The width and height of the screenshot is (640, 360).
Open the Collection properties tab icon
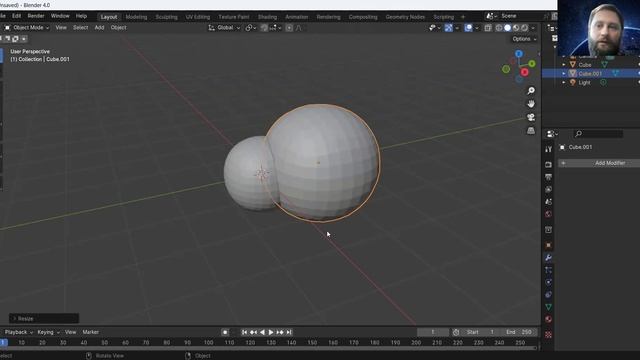548,230
